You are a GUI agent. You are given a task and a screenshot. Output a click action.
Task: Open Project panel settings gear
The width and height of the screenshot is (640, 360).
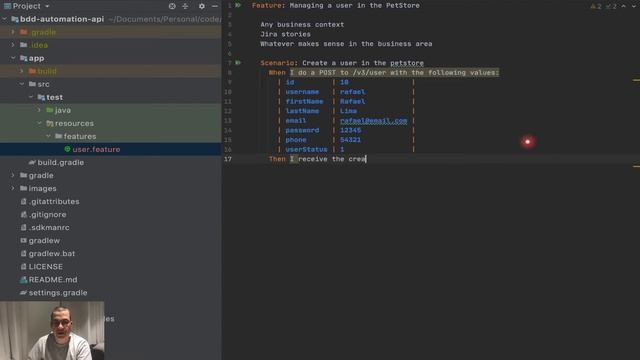[202, 6]
